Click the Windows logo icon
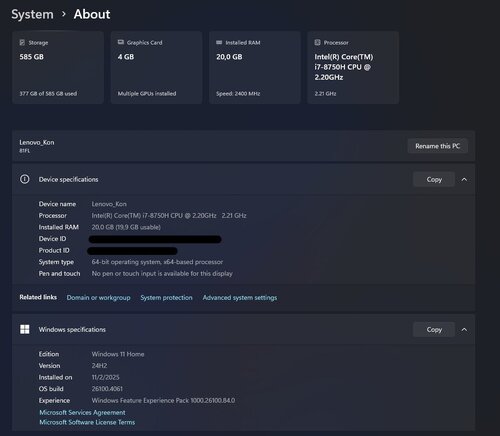 tap(25, 329)
